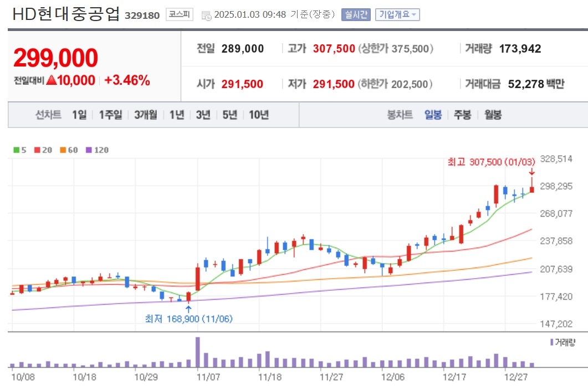Click the 177,420 price axis label
The width and height of the screenshot is (588, 390).
tap(556, 296)
